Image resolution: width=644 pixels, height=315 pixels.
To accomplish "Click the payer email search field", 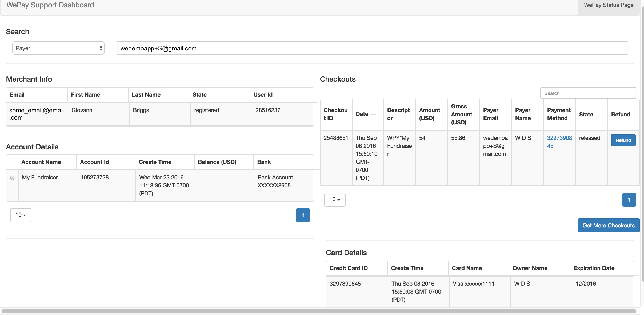I will 372,48.
